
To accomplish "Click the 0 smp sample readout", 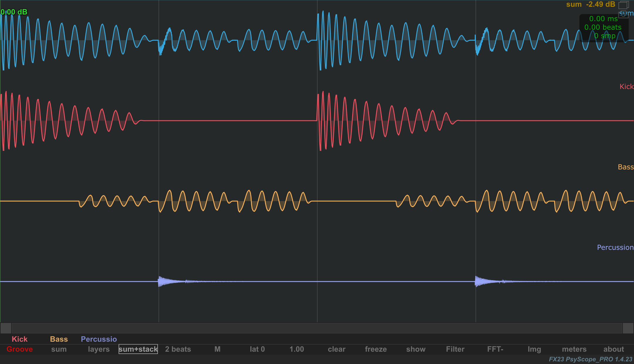I will [x=605, y=36].
